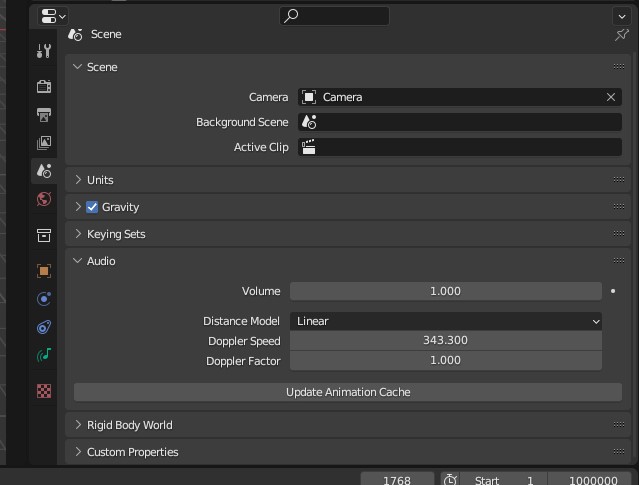Open Texture properties checker icon

point(44,391)
